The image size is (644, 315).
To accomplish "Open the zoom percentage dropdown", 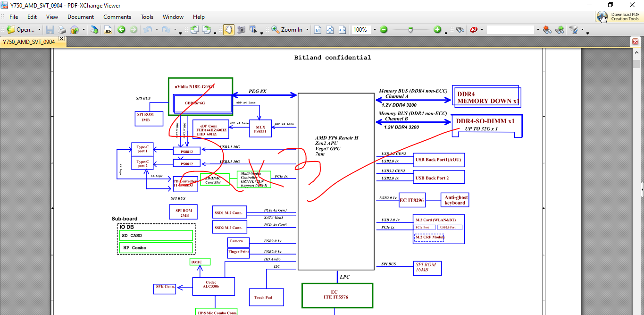I will coord(375,30).
